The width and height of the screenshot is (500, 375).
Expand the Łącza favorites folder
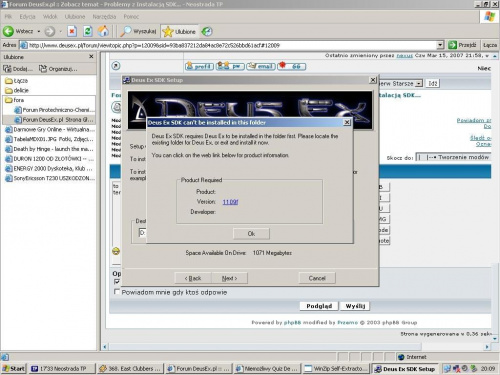[17, 81]
